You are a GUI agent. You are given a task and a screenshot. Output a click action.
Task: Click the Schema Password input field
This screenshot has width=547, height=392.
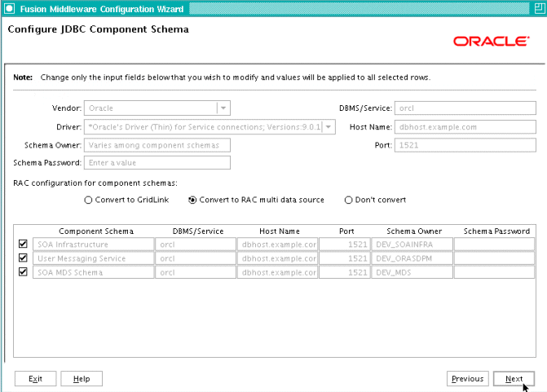[157, 162]
